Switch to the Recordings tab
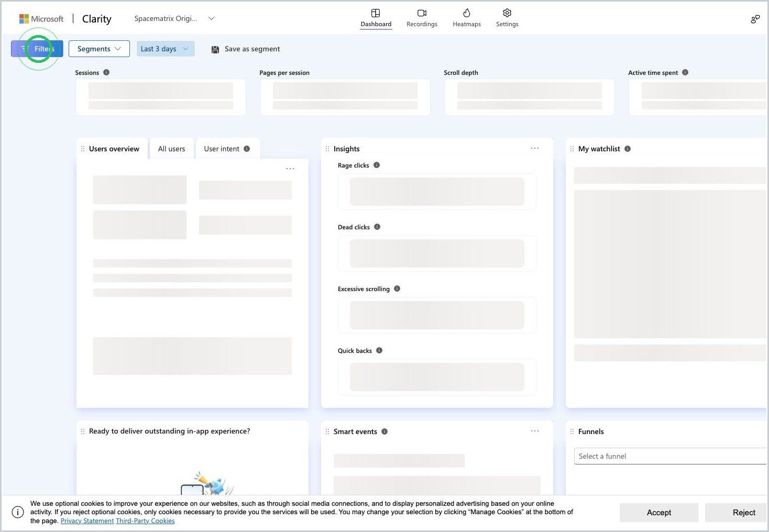Screen dimensions: 769x532 (x=422, y=18)
